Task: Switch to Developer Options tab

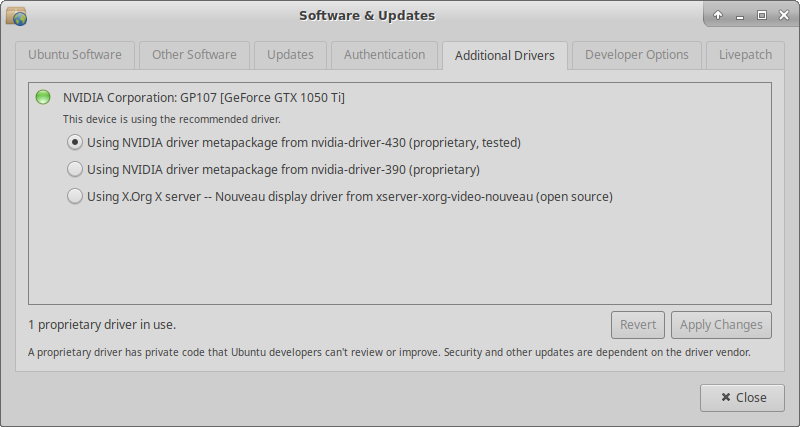Action: coord(636,55)
